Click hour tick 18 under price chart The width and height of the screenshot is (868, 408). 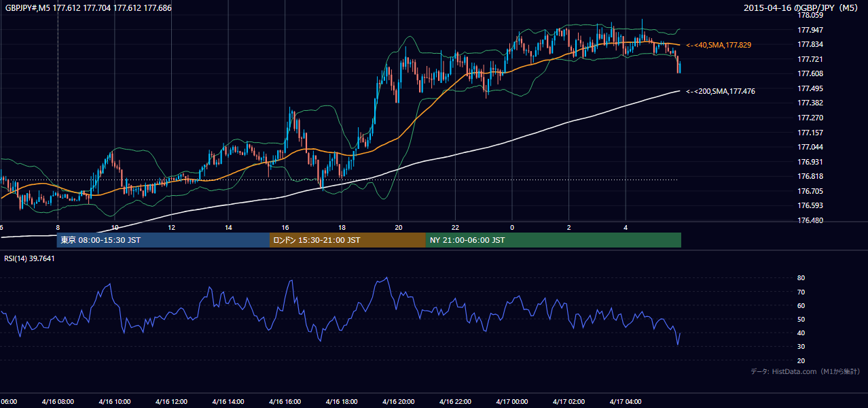(342, 228)
